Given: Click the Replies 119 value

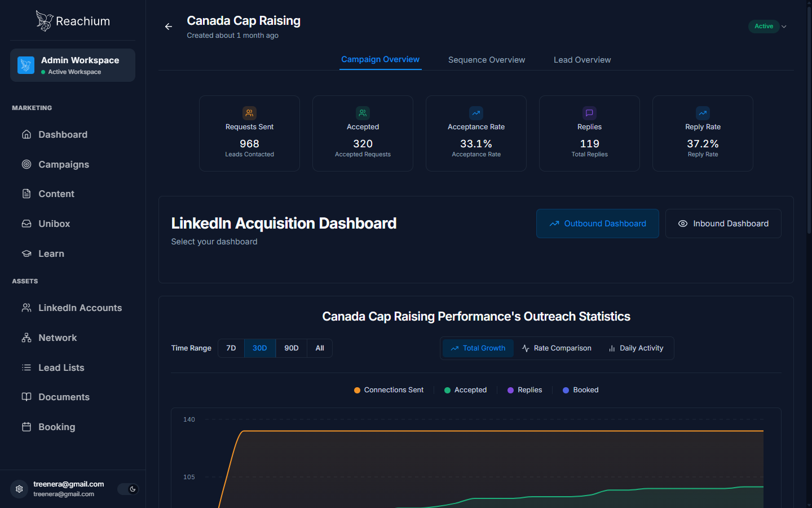Looking at the screenshot, I should coord(589,144).
